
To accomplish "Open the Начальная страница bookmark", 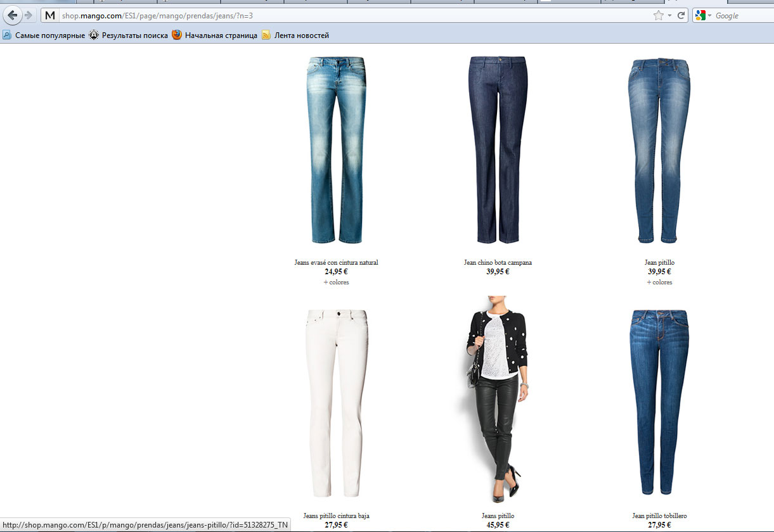I will [x=215, y=35].
